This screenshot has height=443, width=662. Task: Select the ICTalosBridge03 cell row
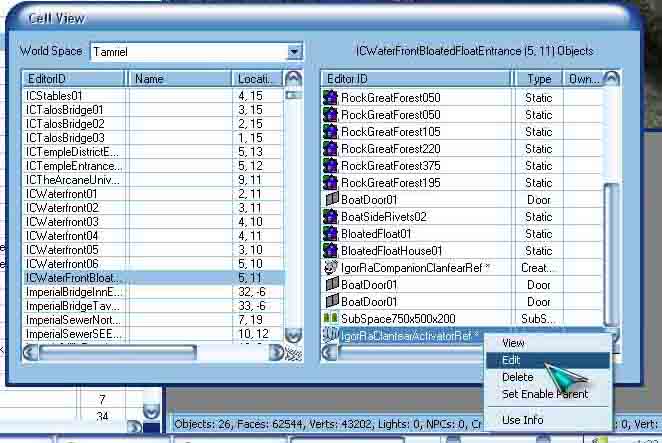pyautogui.click(x=153, y=138)
